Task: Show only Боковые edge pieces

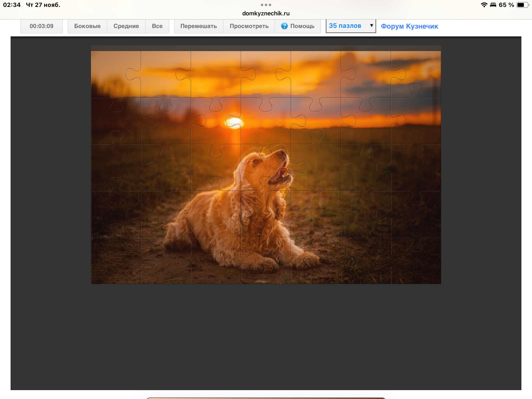Action: [x=87, y=26]
